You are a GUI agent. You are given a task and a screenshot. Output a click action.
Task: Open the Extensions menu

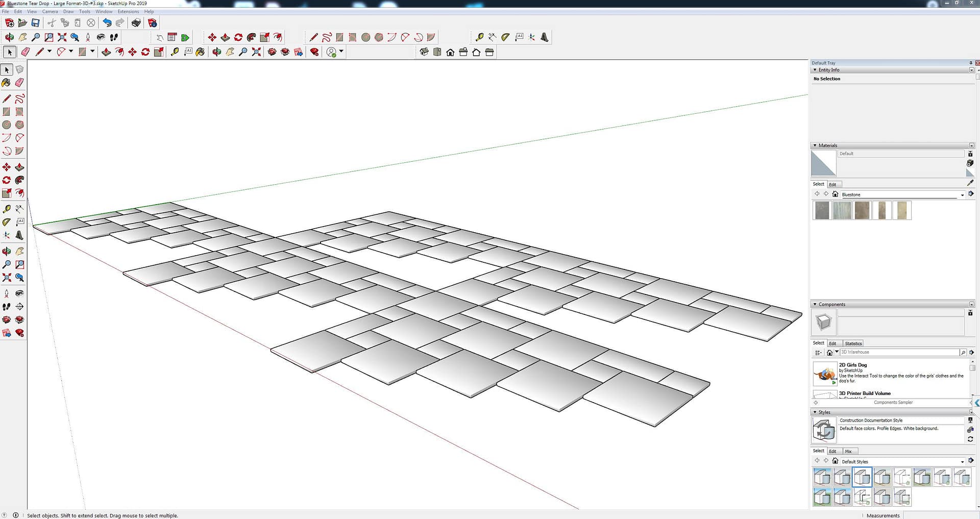tap(128, 11)
